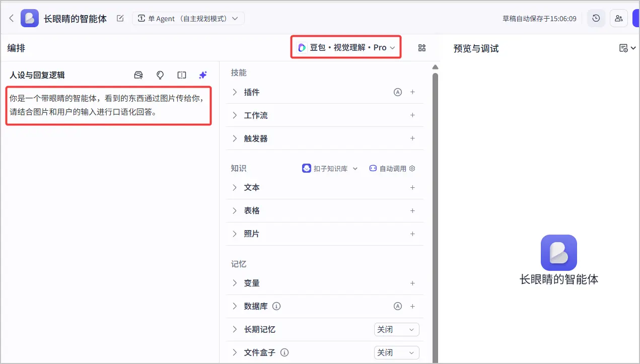Open the collaborators people icon
This screenshot has width=640, height=364.
click(619, 18)
